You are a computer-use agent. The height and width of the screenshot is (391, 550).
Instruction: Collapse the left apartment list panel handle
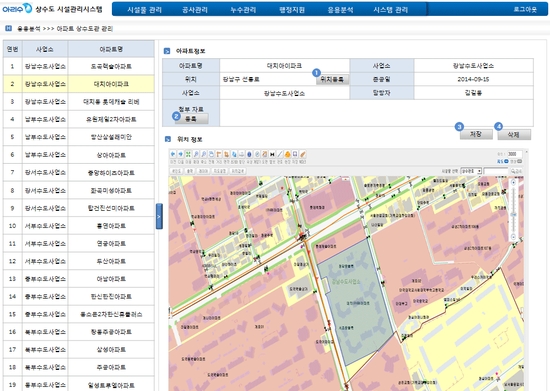pyautogui.click(x=159, y=216)
